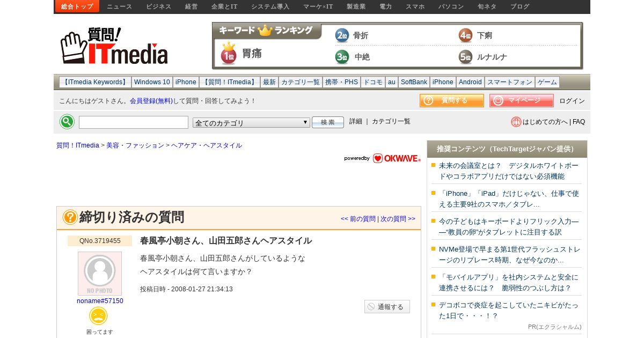Open the 旬ネタ menu item

[487, 6]
